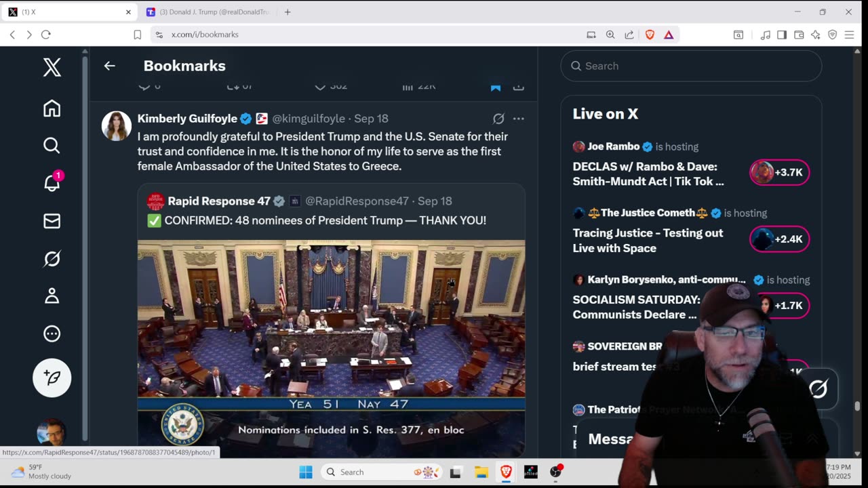Click Joe Rambo host name

(614, 146)
